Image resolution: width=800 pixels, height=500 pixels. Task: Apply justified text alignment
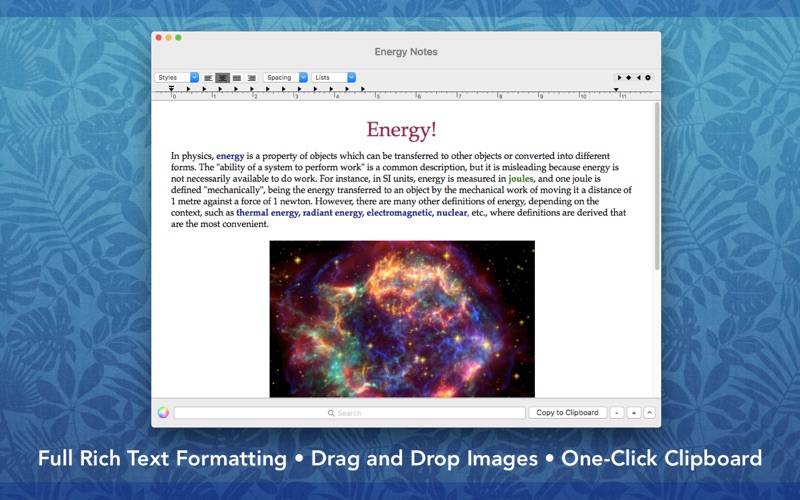click(x=237, y=78)
